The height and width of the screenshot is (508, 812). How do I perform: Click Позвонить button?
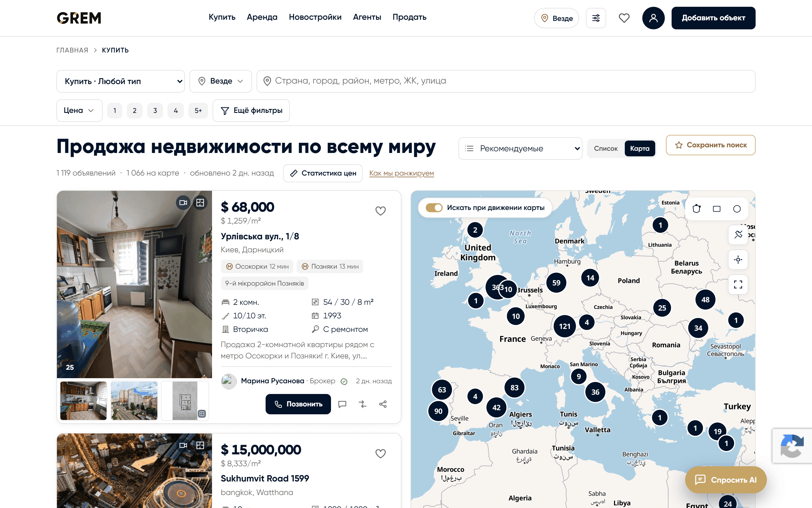298,404
